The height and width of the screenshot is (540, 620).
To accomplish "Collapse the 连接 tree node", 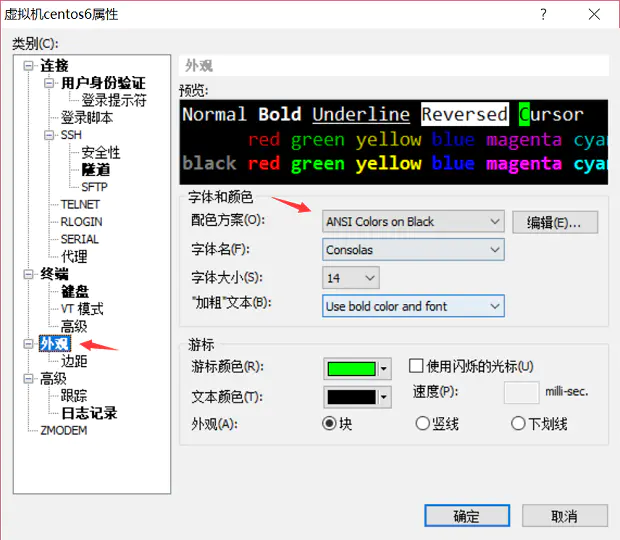I will [x=28, y=66].
